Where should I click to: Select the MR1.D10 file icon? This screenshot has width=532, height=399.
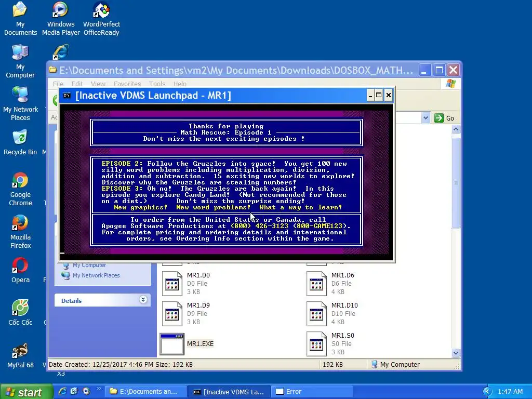click(316, 314)
